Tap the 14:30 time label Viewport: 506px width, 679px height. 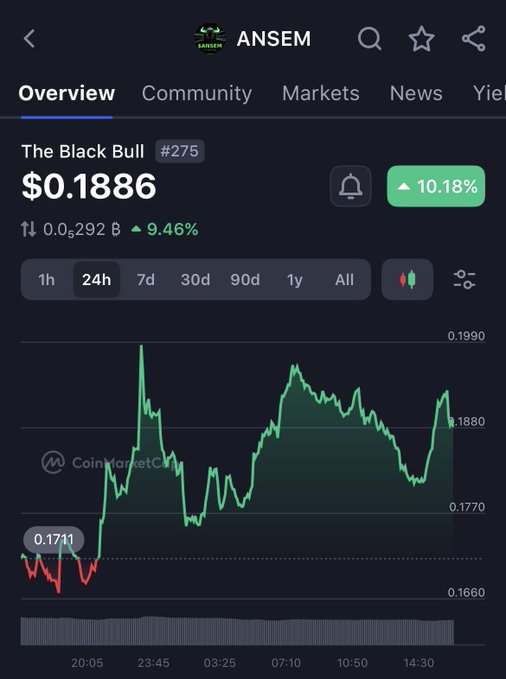coord(418,663)
